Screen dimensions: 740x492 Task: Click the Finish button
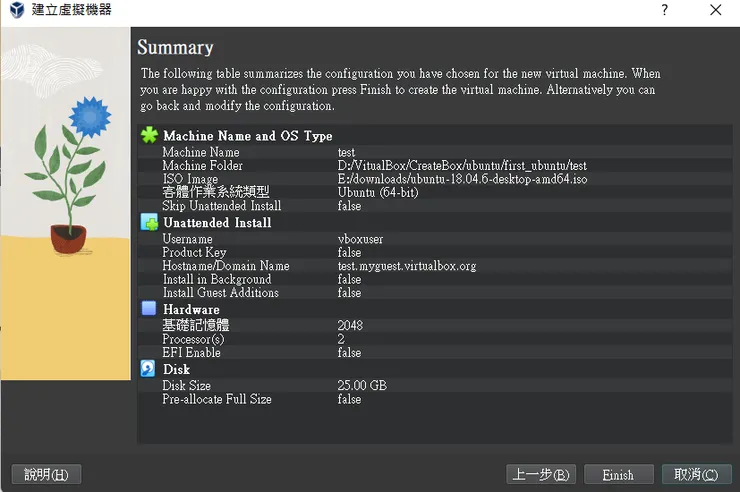click(x=618, y=475)
